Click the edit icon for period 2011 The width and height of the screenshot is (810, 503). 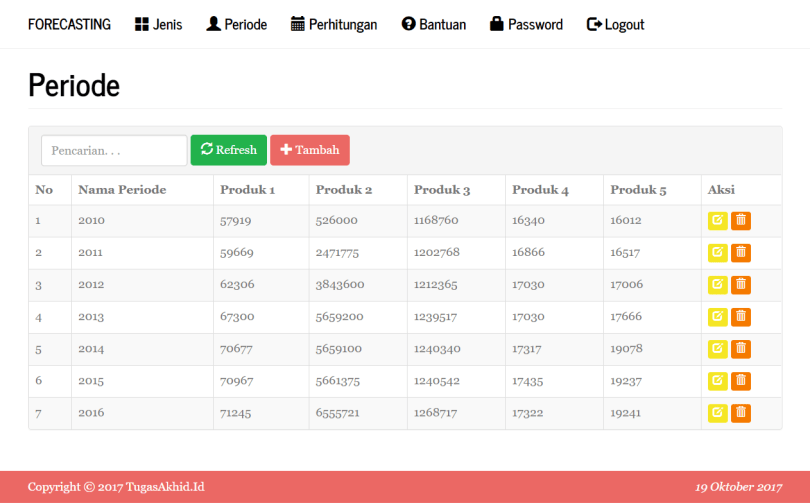717,253
